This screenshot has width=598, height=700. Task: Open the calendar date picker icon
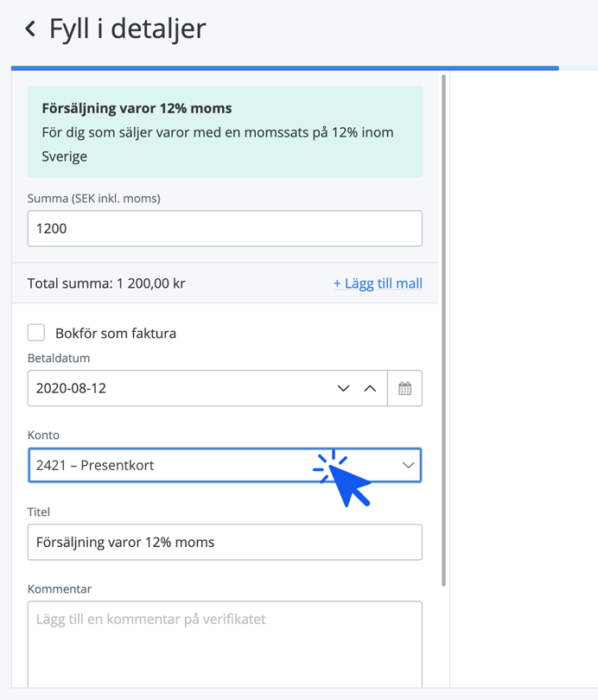click(404, 389)
